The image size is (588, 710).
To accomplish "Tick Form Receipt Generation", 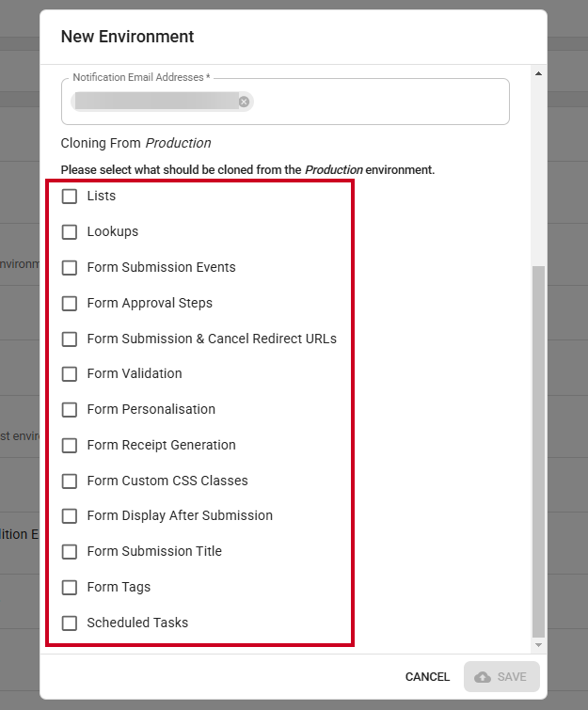I will tap(70, 445).
